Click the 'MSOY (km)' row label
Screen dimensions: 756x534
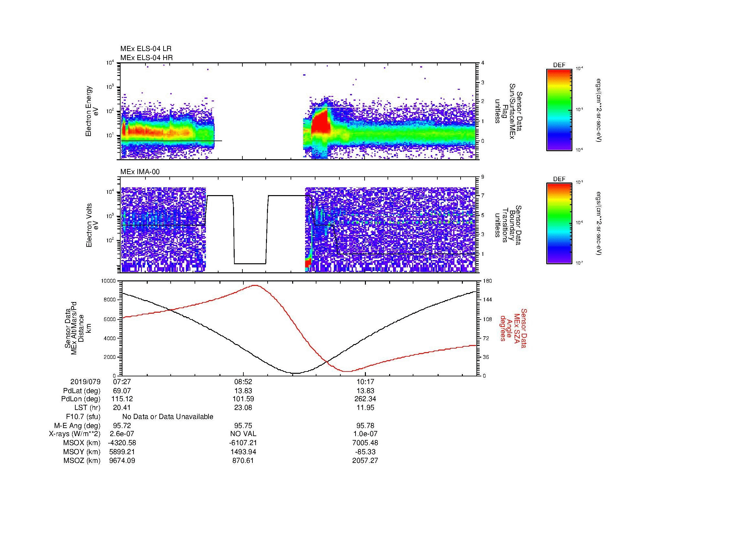(82, 452)
